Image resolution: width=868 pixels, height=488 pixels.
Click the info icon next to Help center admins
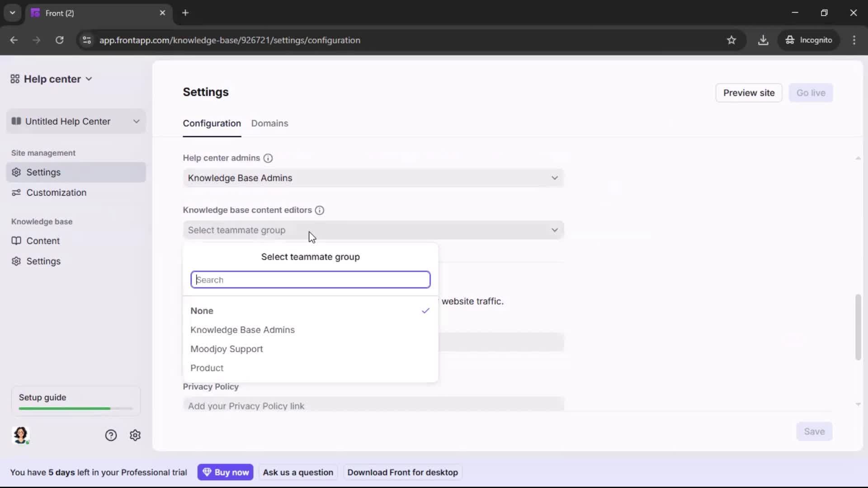point(268,158)
